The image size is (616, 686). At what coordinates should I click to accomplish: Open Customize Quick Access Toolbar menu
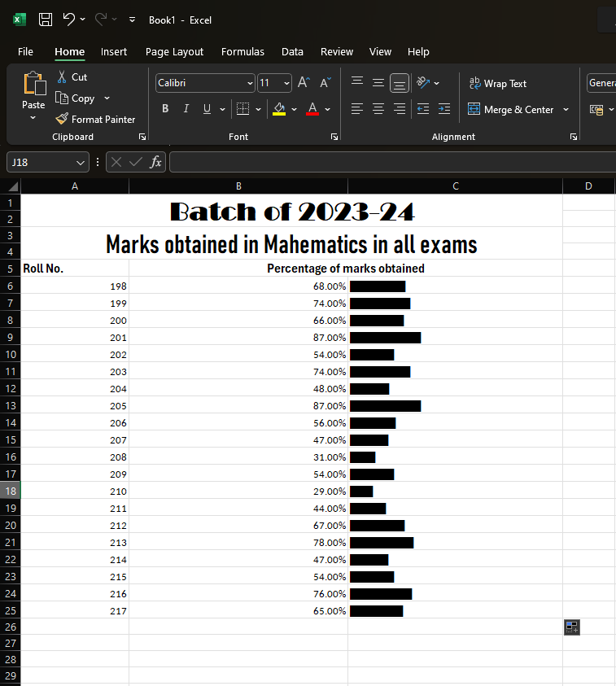tap(132, 20)
